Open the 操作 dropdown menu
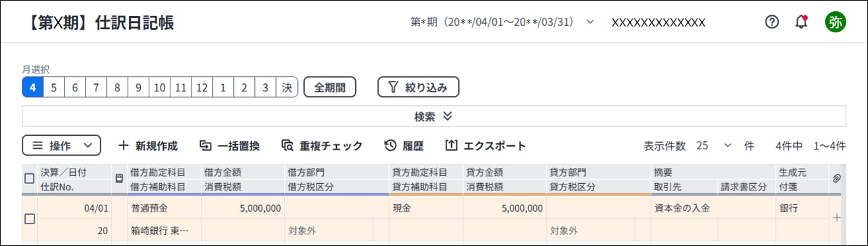Screen dimensions: 868x246 coord(61,145)
